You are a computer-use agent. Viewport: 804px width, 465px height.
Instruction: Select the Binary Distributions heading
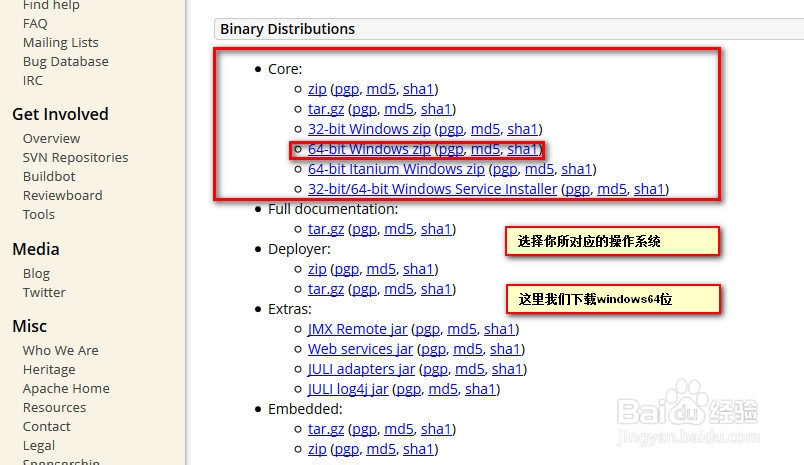point(287,29)
